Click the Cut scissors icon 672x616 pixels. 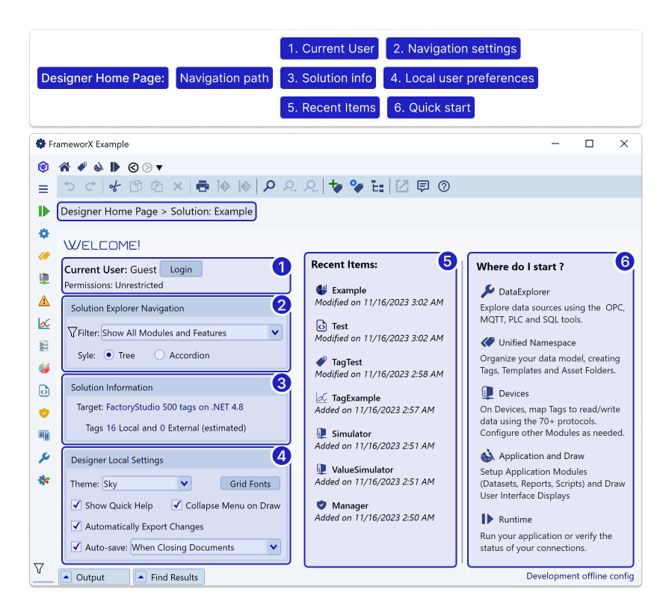pyautogui.click(x=114, y=187)
